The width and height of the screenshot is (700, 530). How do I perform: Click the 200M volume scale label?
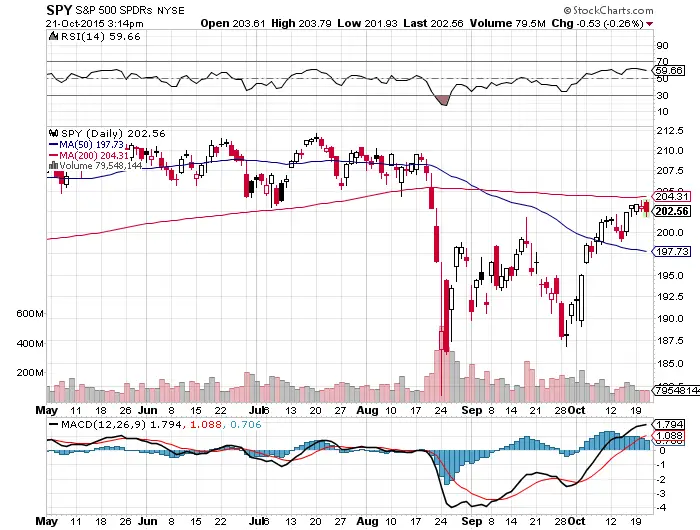(x=30, y=373)
